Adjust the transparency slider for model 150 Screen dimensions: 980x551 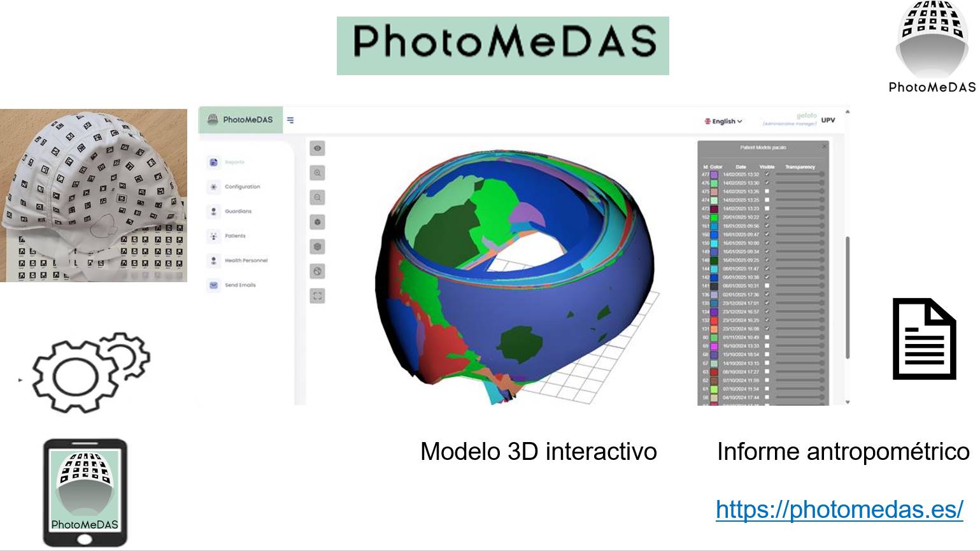pos(800,243)
